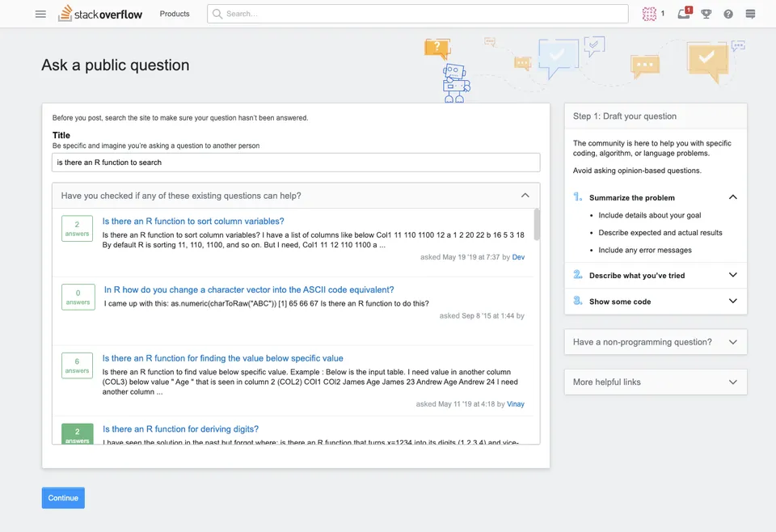Click 'Describe expected and actual results' bullet
This screenshot has height=532, width=776.
pos(660,233)
